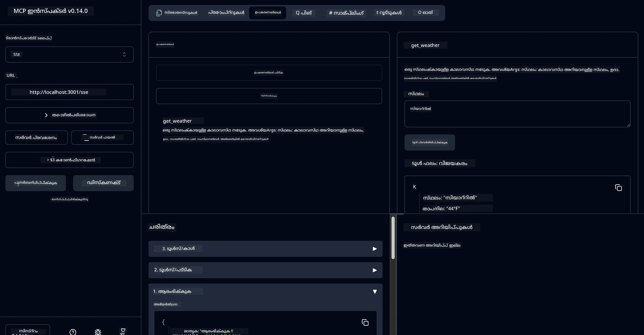Click the ഡിസ്കണക്ട് button
The height and width of the screenshot is (335, 644).
tap(103, 183)
